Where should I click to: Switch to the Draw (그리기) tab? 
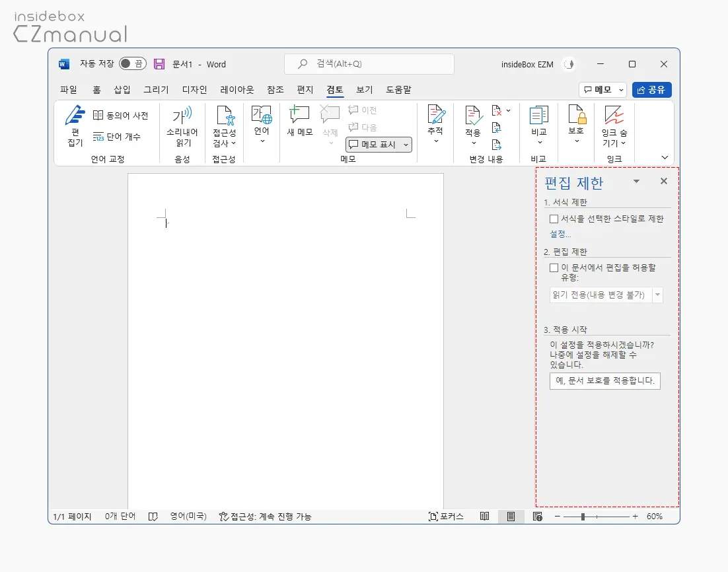(156, 90)
